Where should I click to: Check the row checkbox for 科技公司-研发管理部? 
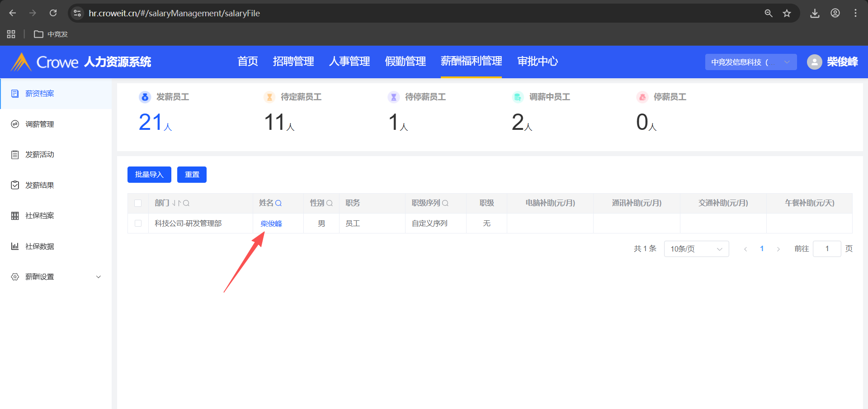(x=138, y=224)
